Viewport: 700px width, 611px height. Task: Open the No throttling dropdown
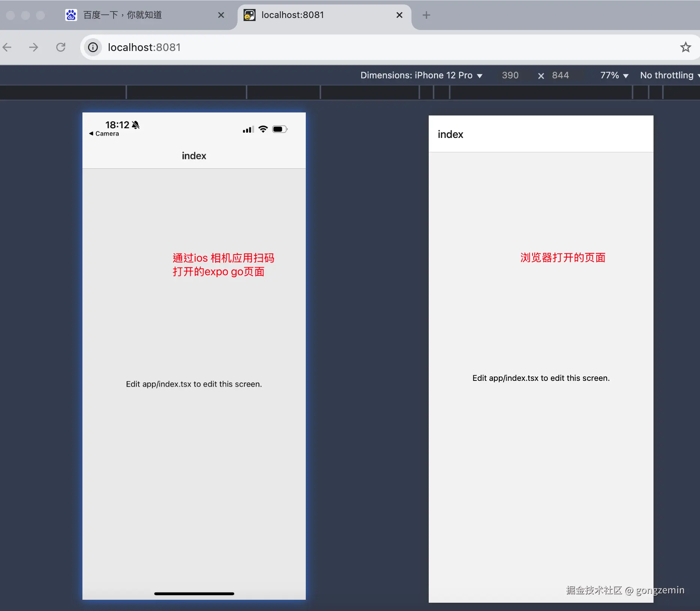pos(669,75)
